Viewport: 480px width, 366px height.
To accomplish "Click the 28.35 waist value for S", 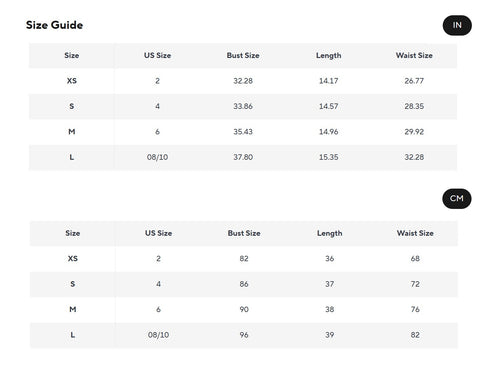I will click(x=414, y=106).
